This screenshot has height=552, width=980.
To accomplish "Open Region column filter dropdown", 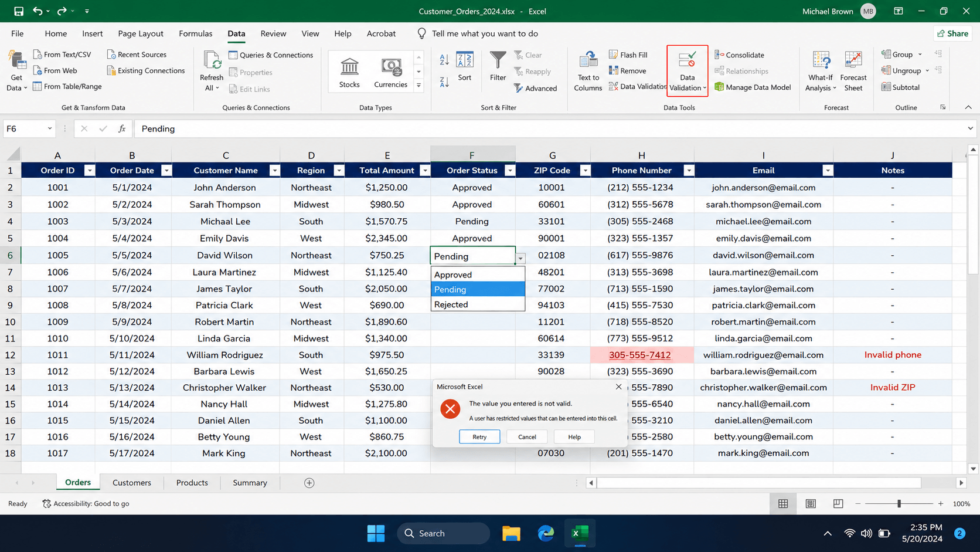I will click(338, 171).
